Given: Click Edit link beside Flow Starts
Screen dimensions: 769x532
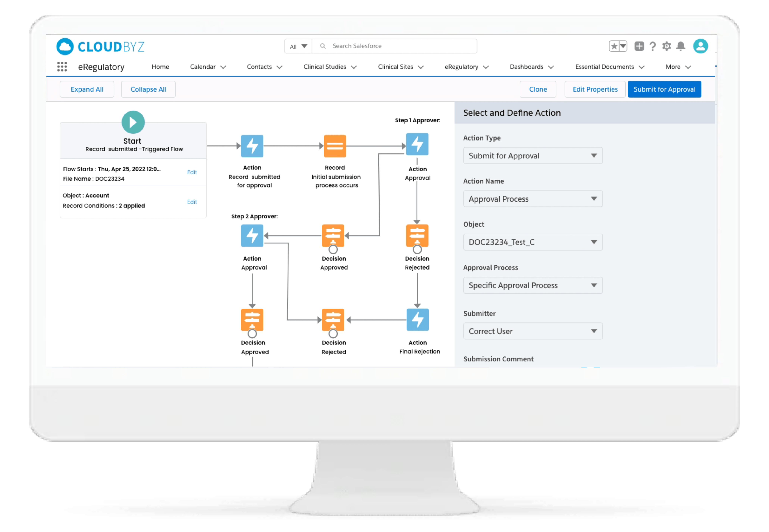Looking at the screenshot, I should pos(192,172).
